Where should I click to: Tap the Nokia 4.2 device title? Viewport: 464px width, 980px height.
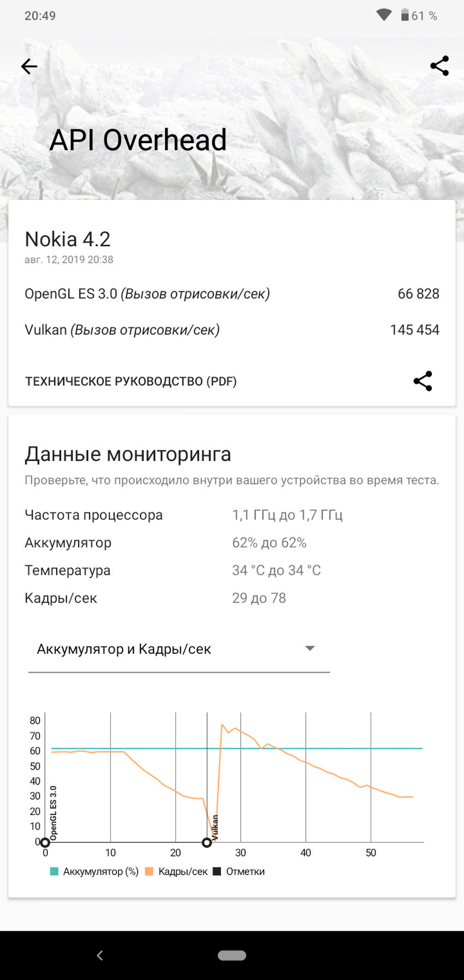pyautogui.click(x=68, y=239)
